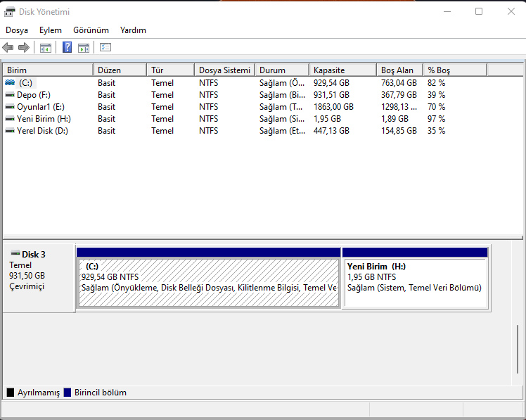Click the 367,79 GB free space cell

[399, 95]
